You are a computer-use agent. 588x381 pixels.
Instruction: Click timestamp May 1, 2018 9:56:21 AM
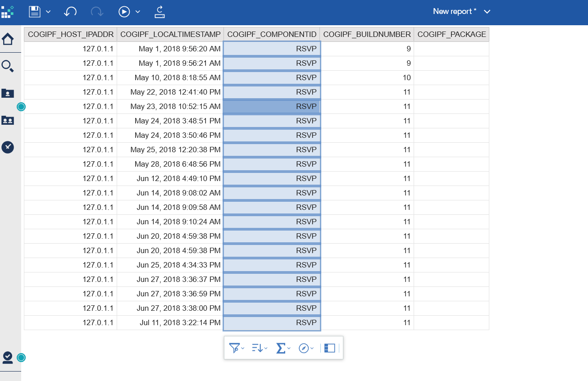(x=179, y=63)
